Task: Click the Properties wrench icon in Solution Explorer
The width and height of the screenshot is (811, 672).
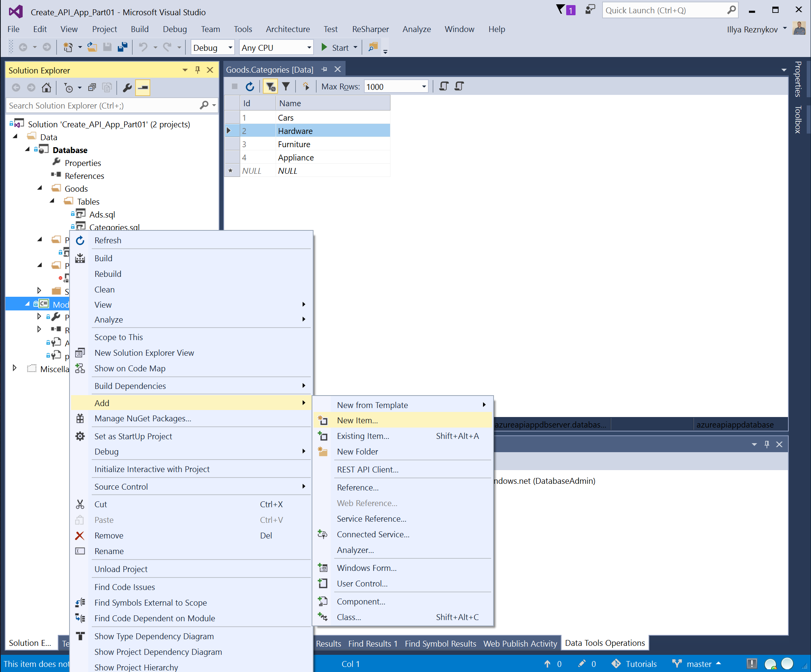Action: pos(127,88)
